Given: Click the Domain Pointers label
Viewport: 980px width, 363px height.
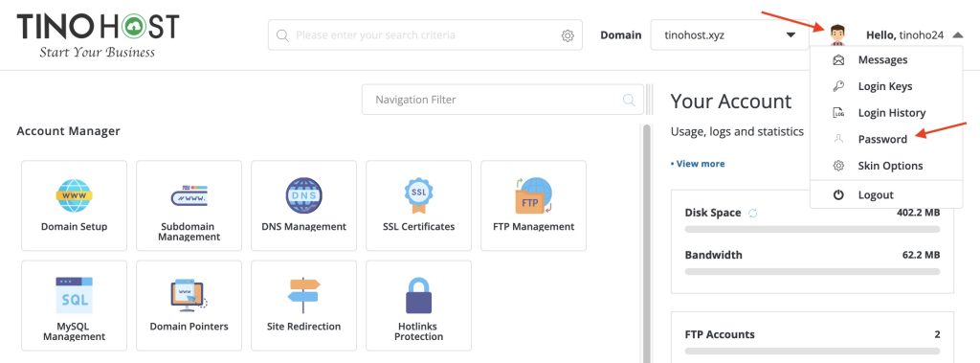Looking at the screenshot, I should (x=189, y=326).
